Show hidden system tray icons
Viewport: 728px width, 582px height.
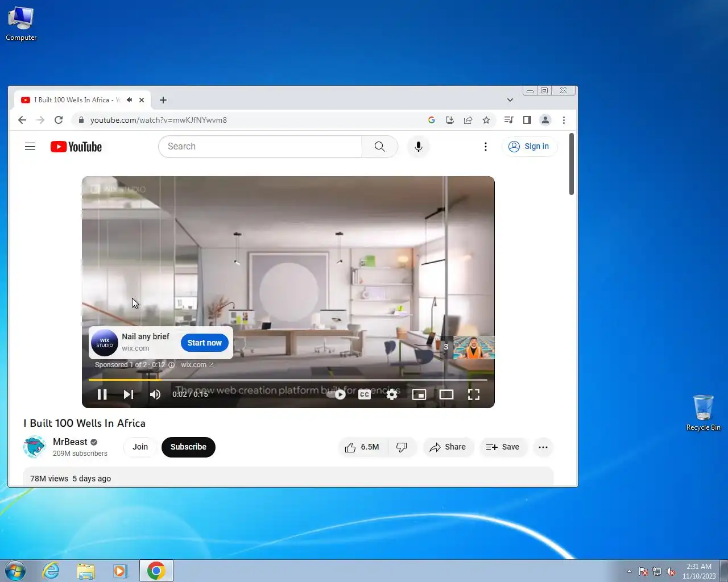629,571
